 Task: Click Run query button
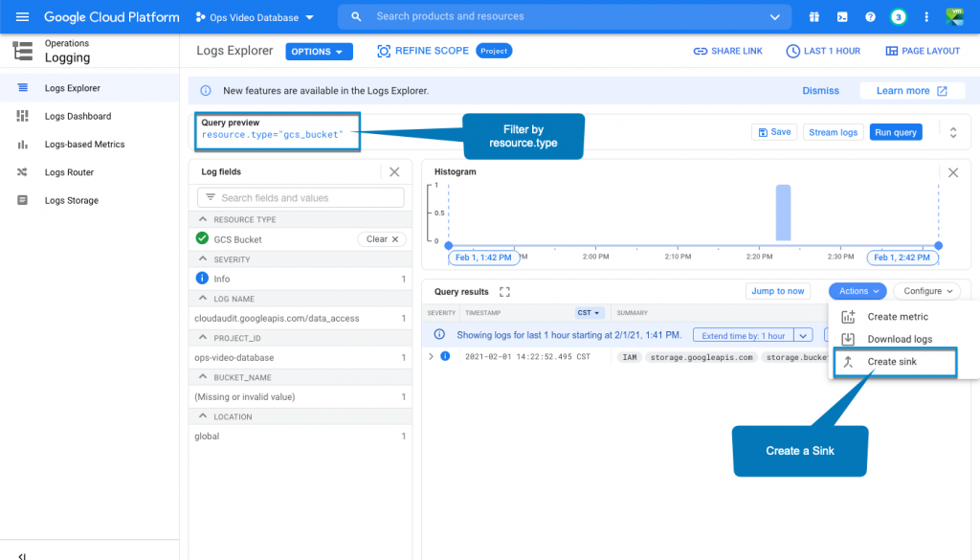pyautogui.click(x=896, y=132)
